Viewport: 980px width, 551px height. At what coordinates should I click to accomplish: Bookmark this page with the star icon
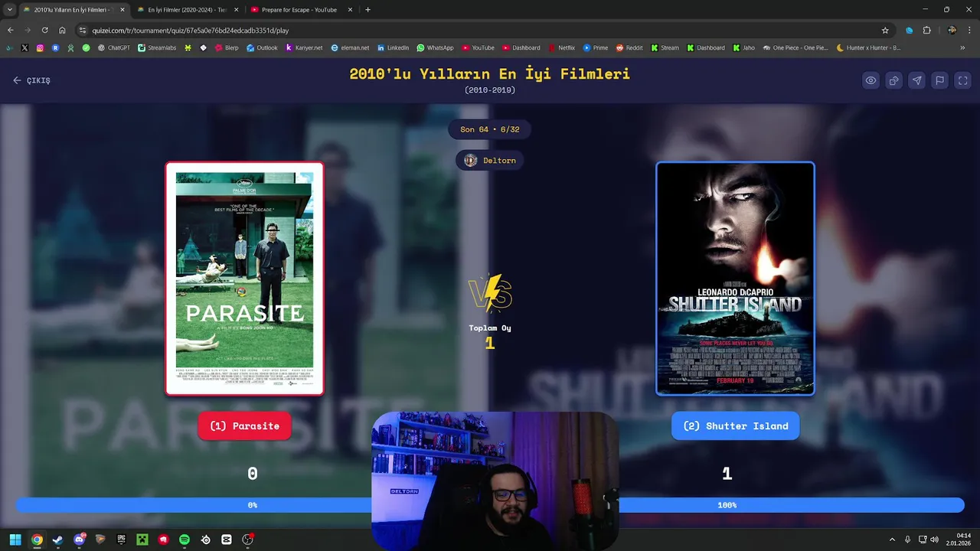point(885,31)
